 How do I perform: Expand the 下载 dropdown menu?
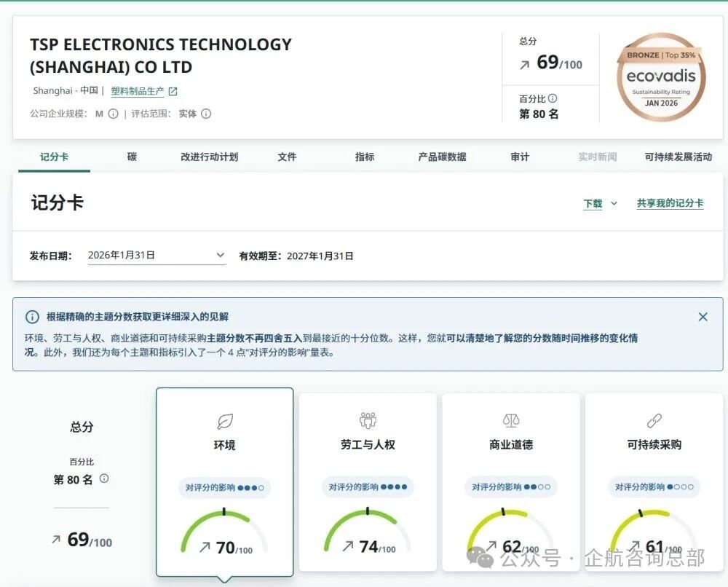pyautogui.click(x=600, y=204)
